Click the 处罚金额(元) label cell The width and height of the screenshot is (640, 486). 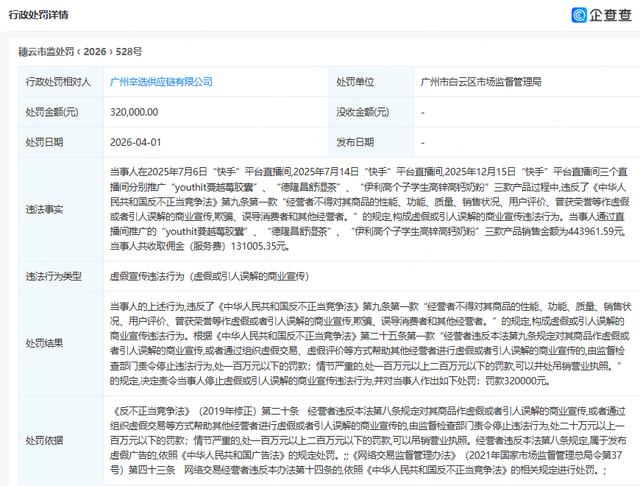[x=61, y=112]
